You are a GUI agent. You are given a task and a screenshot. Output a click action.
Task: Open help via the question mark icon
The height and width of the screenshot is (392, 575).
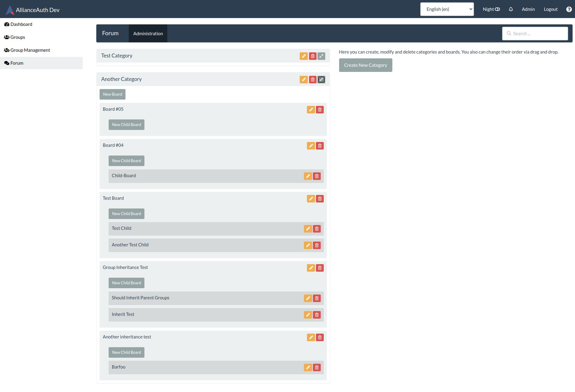[x=569, y=9]
